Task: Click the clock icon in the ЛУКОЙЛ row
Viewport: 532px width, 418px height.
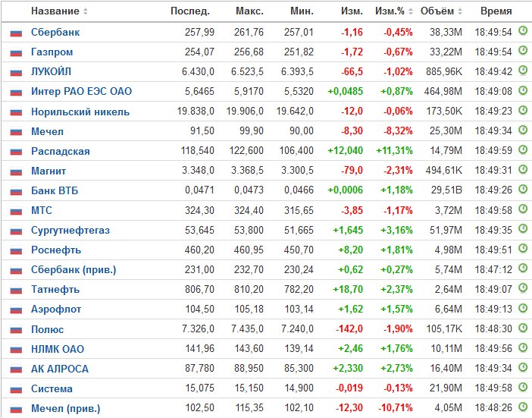Action: [523, 71]
